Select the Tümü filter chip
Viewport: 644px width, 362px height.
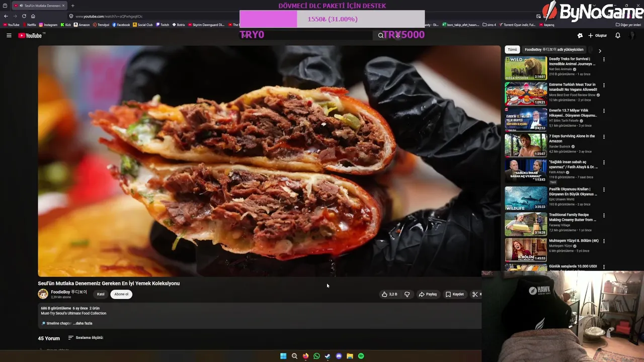tap(512, 50)
